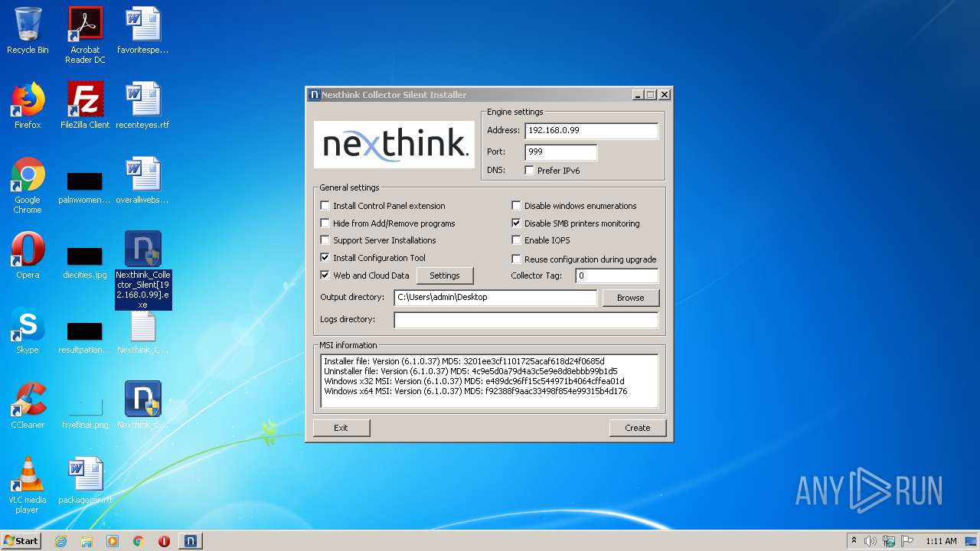Select the VLC media player desktop shortcut
Viewport: 980px width, 551px height.
28,485
